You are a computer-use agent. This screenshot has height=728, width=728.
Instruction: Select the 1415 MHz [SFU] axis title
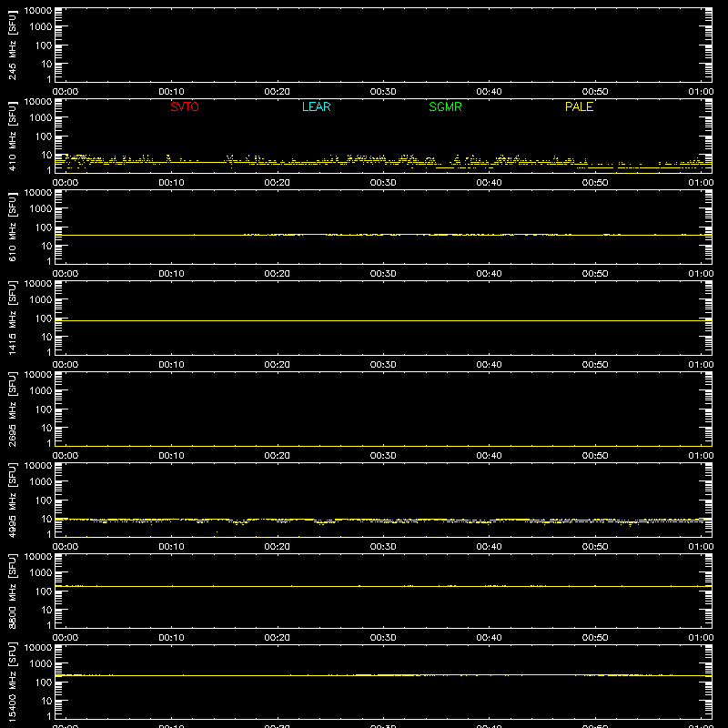coord(13,318)
